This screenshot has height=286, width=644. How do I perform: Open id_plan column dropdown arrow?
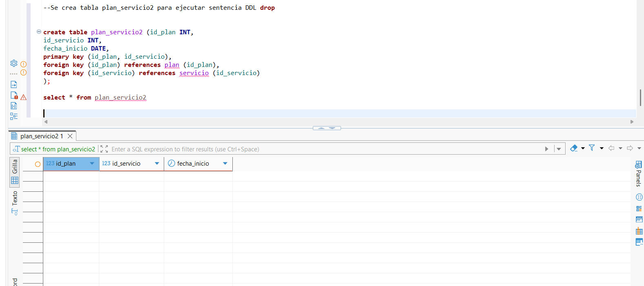pos(92,164)
